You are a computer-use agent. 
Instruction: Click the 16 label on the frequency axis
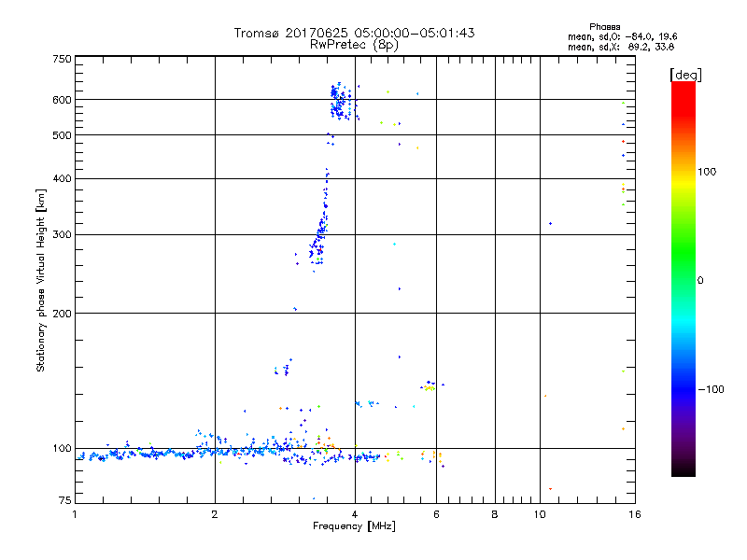tap(632, 514)
